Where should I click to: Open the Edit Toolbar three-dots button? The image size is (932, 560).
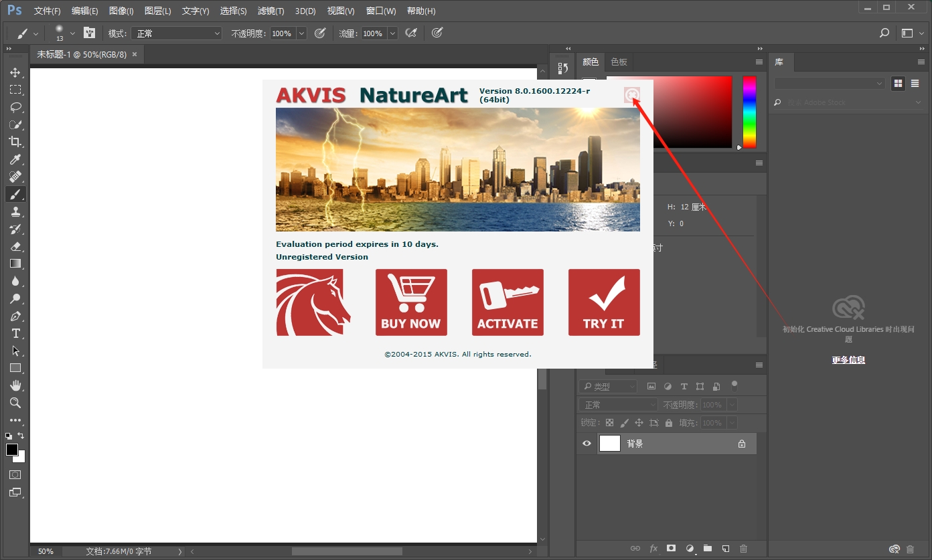(x=15, y=420)
